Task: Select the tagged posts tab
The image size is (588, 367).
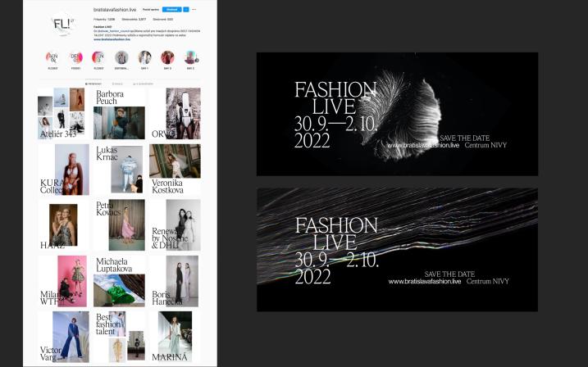Action: 143,84
